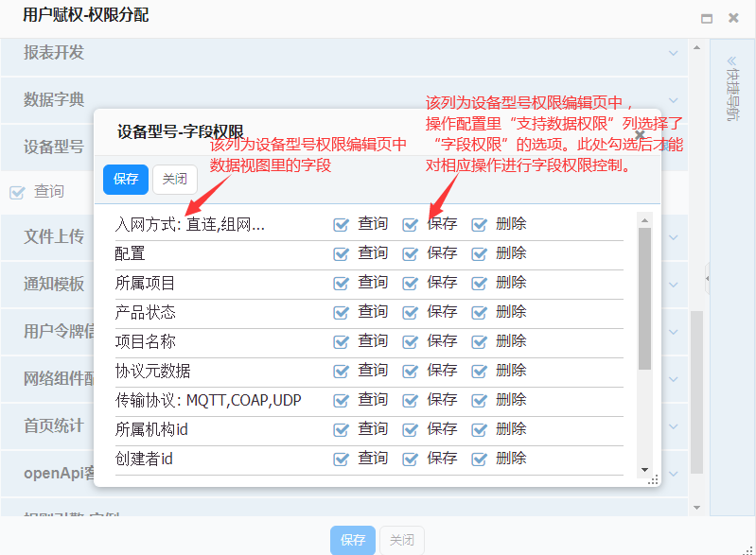Toggle 删除 checkbox in the 创建者id row
Screen dimensions: 756x555
pos(480,460)
